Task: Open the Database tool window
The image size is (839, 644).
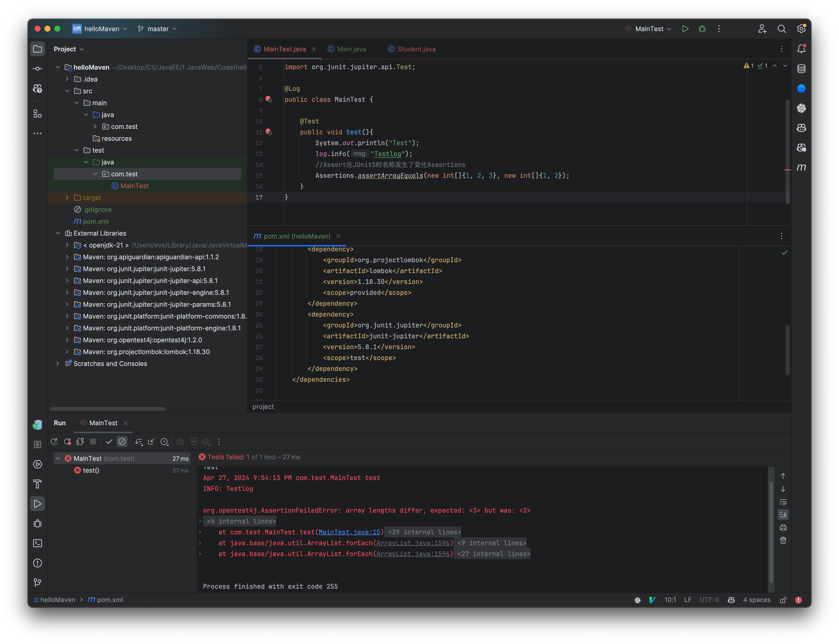Action: (801, 69)
